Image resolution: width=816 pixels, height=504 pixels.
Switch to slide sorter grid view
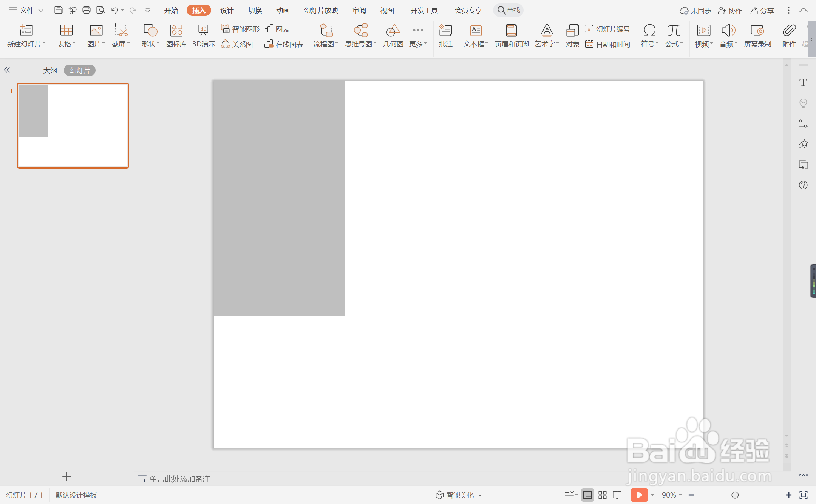click(603, 495)
